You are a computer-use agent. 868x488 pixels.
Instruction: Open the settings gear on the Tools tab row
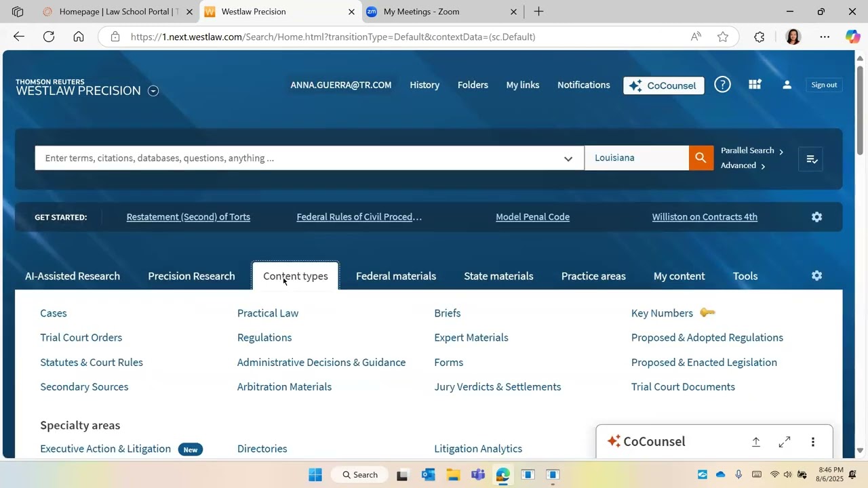(x=817, y=276)
